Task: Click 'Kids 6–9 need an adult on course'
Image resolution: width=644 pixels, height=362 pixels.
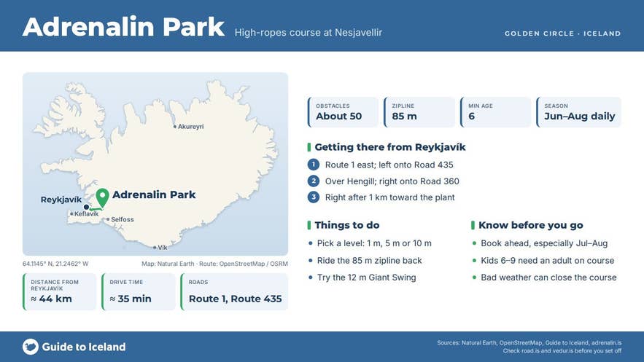Action: point(548,260)
